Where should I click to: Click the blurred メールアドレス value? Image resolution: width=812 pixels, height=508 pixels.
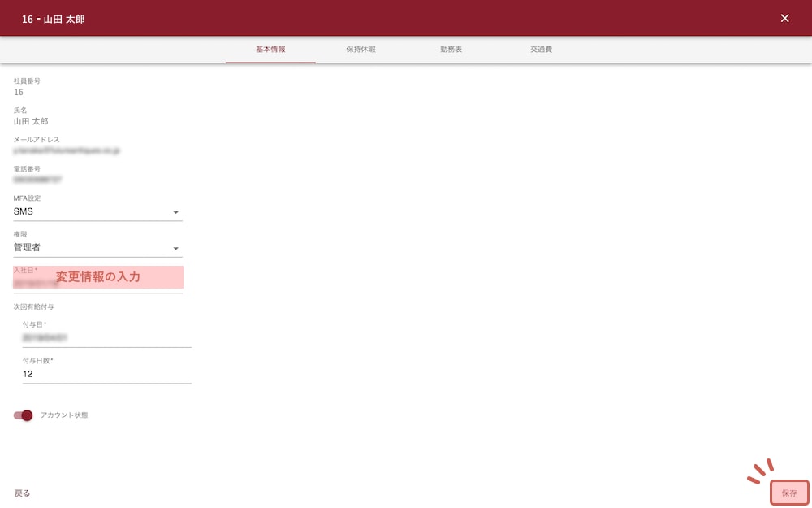[67, 150]
